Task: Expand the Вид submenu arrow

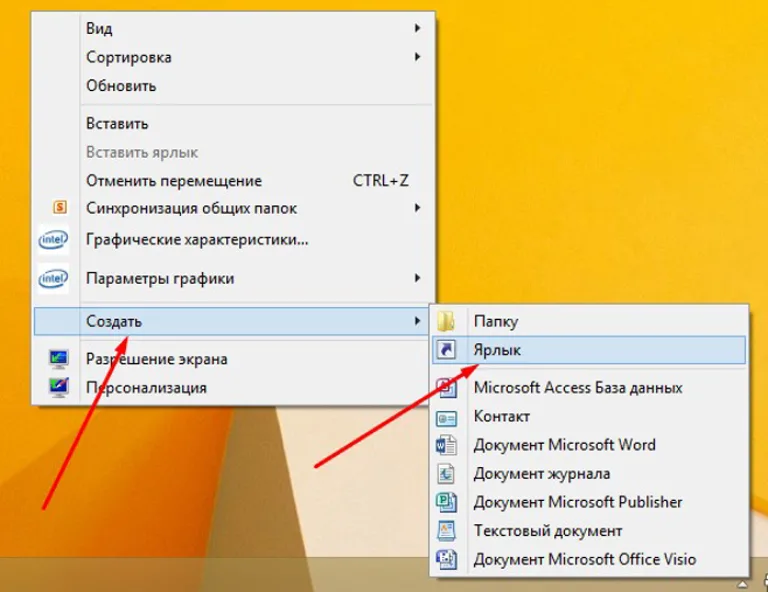Action: (417, 28)
